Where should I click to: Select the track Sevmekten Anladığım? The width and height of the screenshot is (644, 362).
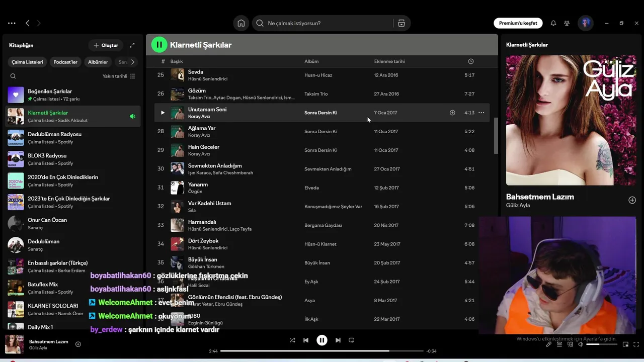click(x=322, y=169)
